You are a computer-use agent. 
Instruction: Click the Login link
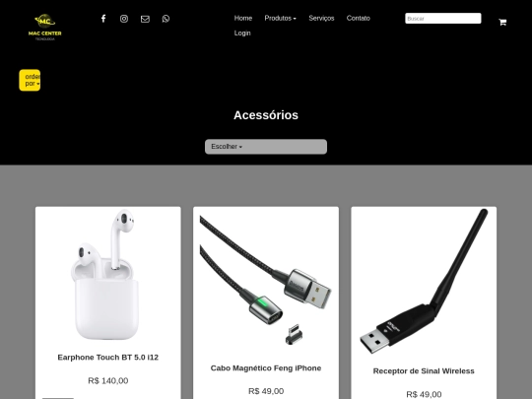(x=242, y=33)
